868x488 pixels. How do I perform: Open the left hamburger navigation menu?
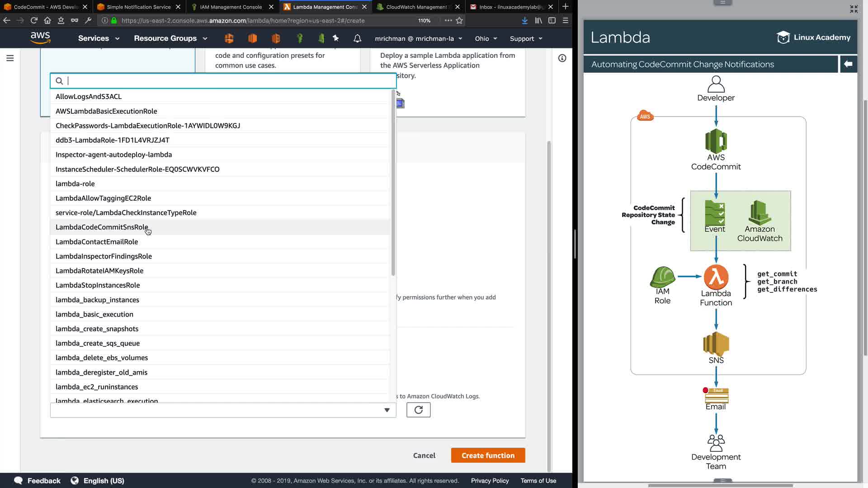(x=10, y=58)
